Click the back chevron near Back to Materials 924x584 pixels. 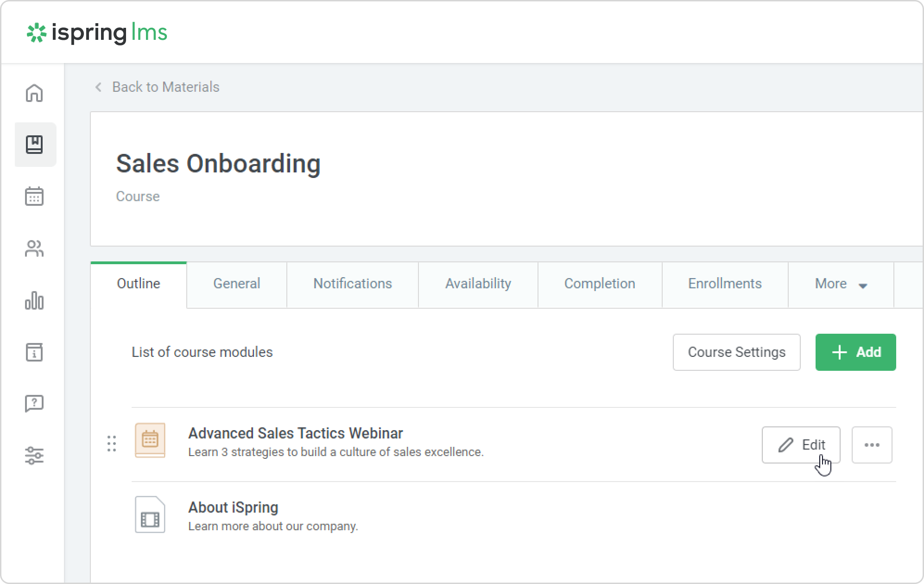click(98, 87)
